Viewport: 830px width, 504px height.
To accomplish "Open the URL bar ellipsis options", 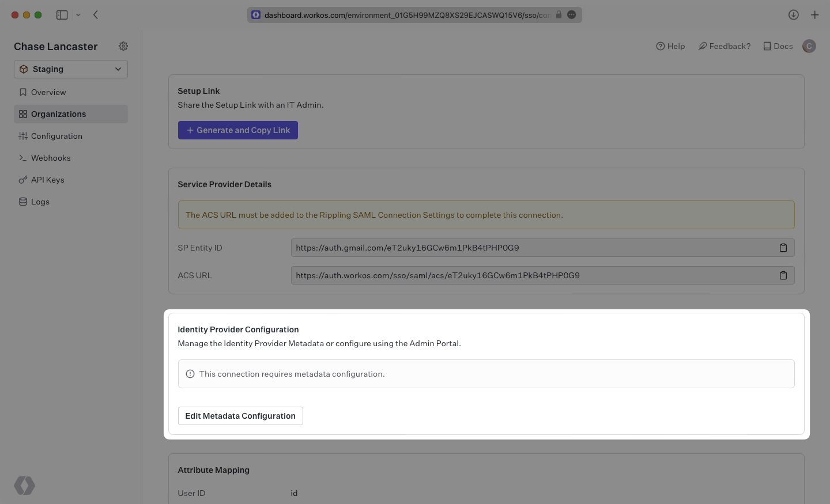I will point(571,14).
